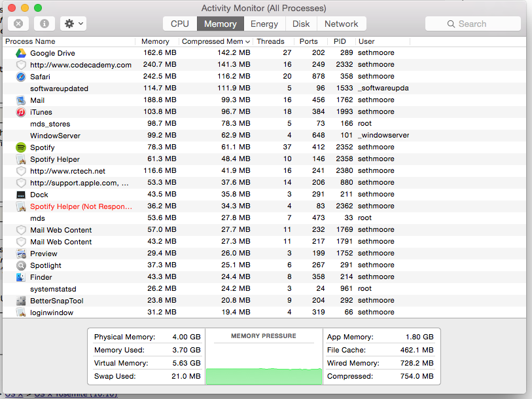Viewport: 532px width, 399px height.
Task: Open the Network tab
Action: click(x=342, y=24)
